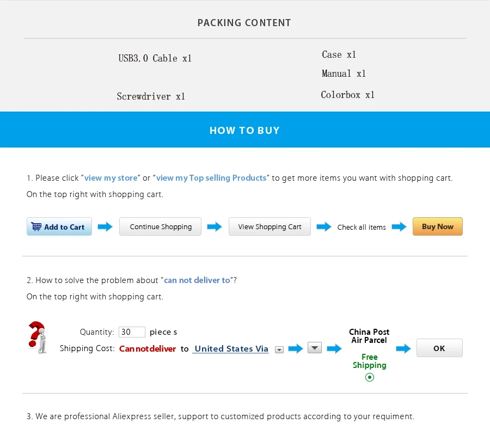The image size is (490, 448).
Task: Open the view my store link
Action: pos(111,178)
